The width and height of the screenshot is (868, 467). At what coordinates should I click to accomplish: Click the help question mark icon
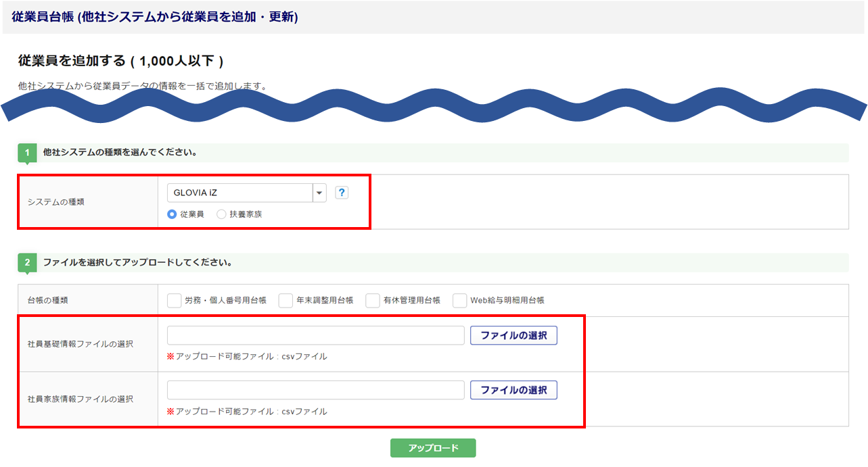342,193
